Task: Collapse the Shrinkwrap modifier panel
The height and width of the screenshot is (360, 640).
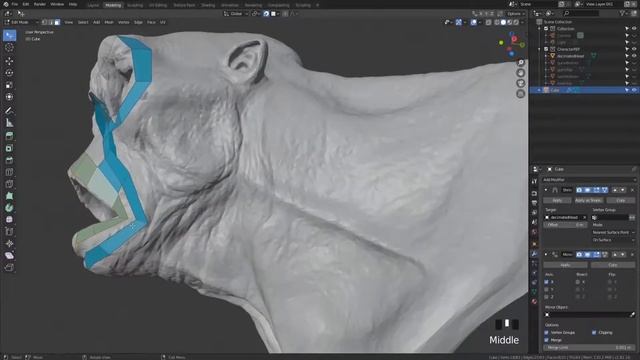Action: tap(546, 190)
